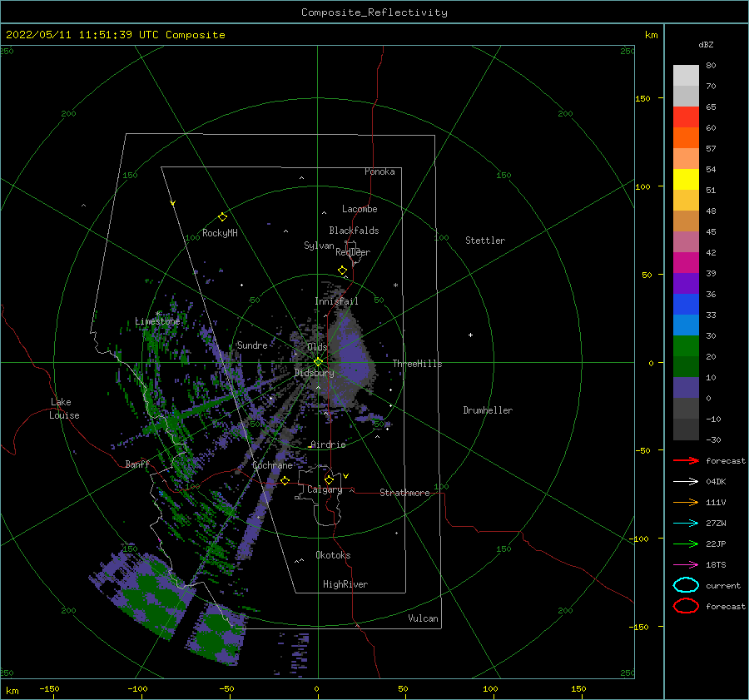Viewport: 749px width, 700px height.
Task: Click the Airdrie label
Action: tap(328, 444)
